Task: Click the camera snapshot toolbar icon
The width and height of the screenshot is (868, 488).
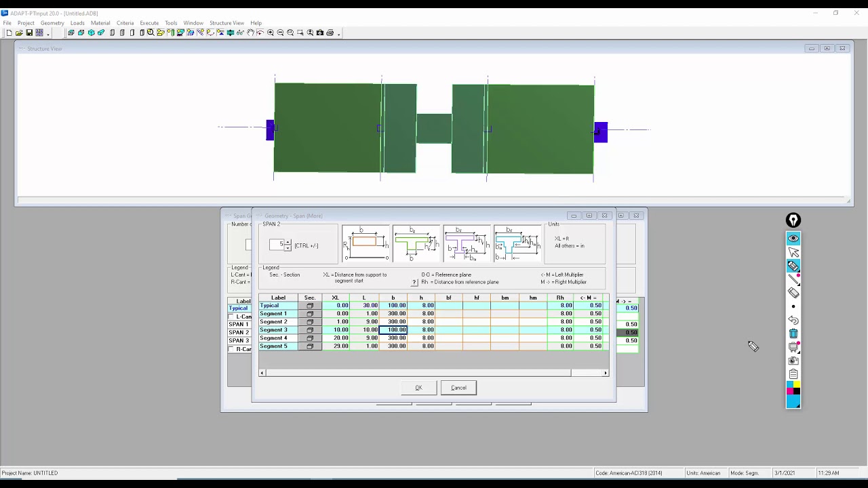Action: click(x=320, y=33)
